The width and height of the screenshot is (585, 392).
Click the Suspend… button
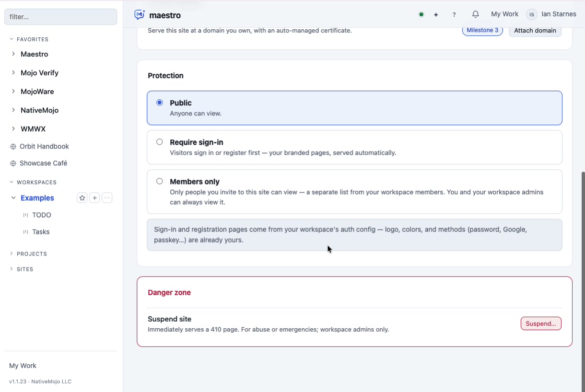[541, 323]
